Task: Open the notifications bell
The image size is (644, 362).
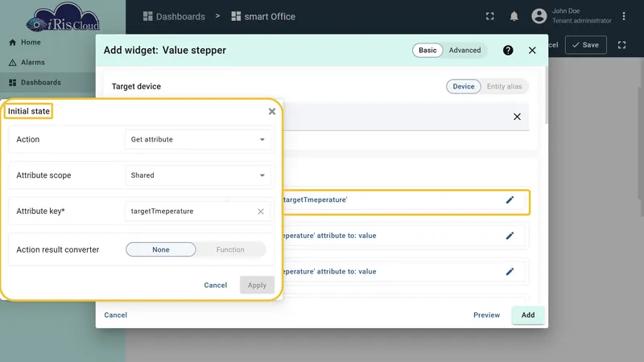Action: 514,16
